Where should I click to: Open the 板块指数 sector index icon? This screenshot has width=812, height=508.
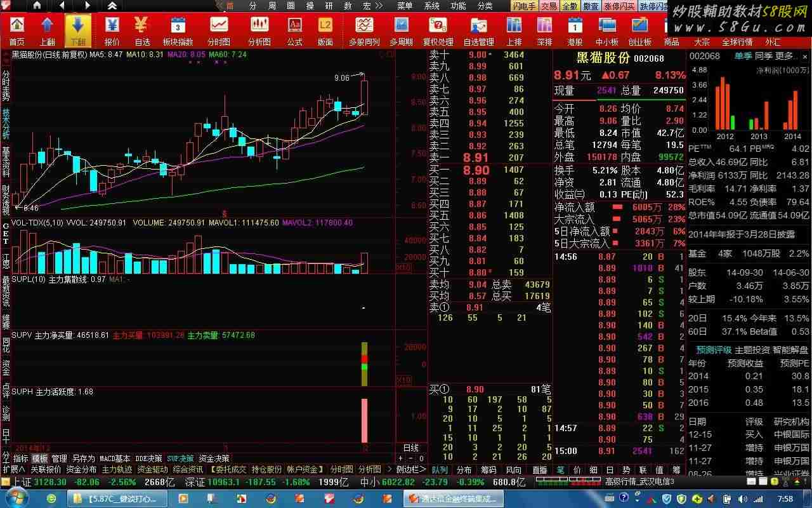pyautogui.click(x=178, y=30)
